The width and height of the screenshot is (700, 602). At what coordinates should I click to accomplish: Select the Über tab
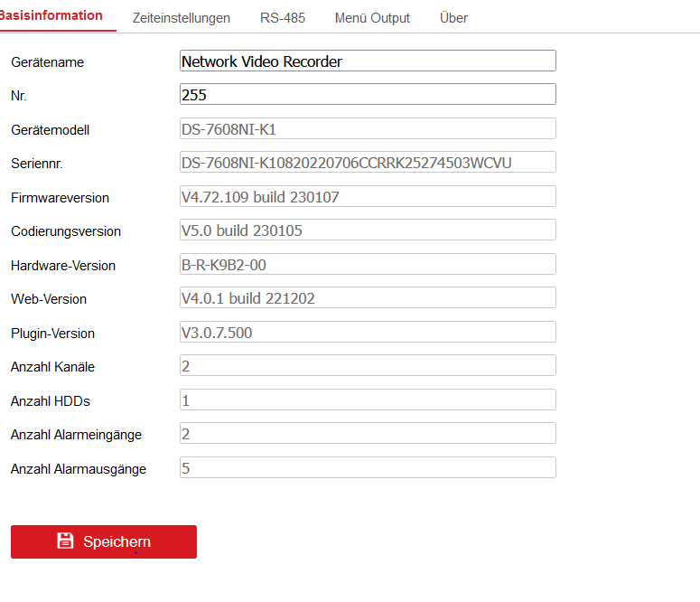[x=453, y=18]
